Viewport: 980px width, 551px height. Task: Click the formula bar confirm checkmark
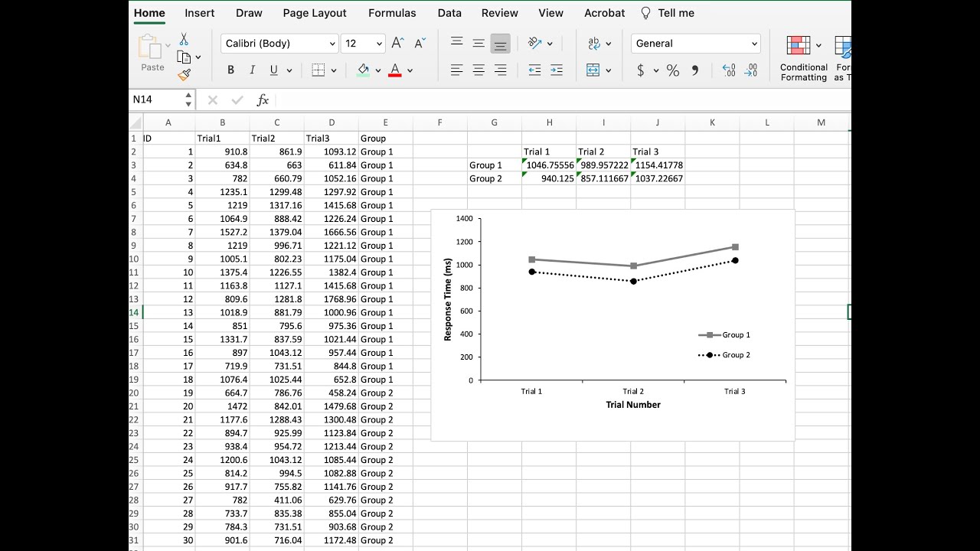click(237, 100)
